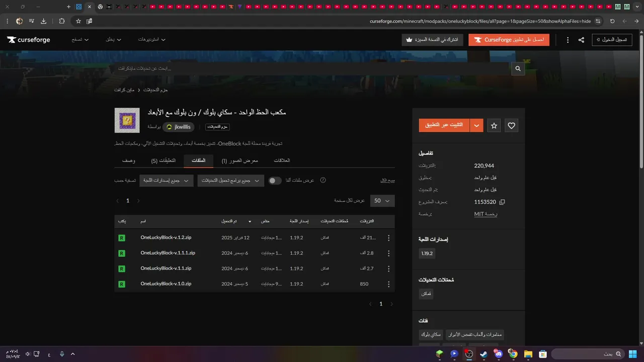This screenshot has width=644, height=362.
Task: Show hidden system tray icons chevron
Action: (73, 354)
